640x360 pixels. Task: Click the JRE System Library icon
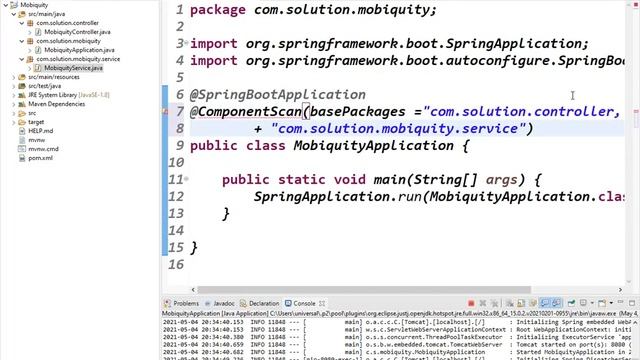coord(22,95)
